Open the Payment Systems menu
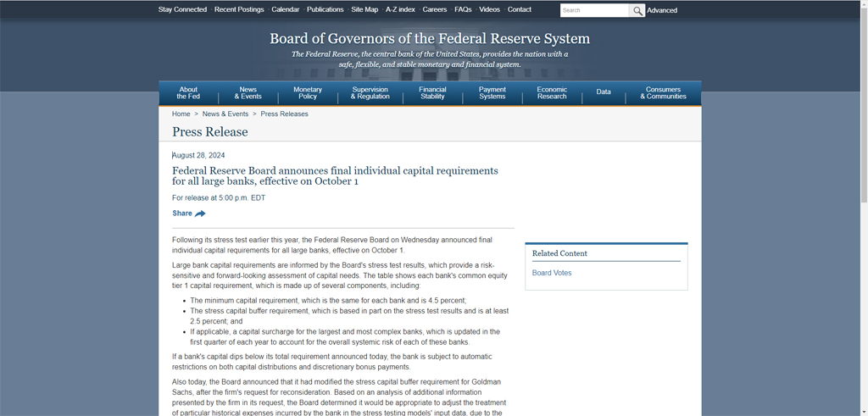 pos(492,93)
